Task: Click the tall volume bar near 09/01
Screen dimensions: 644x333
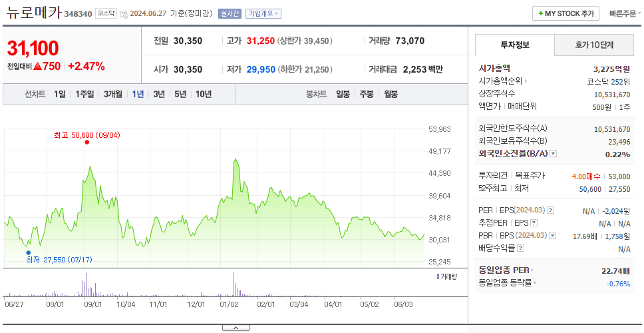Action: click(x=86, y=285)
